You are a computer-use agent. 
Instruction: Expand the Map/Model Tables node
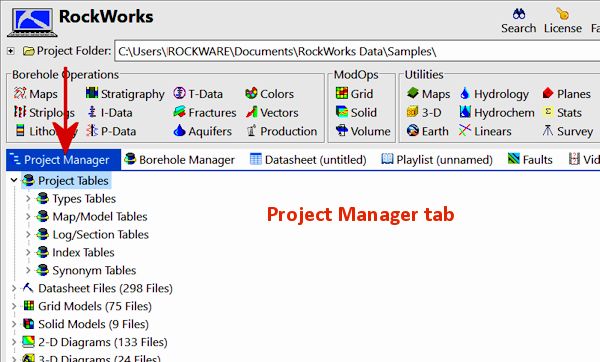(x=28, y=217)
